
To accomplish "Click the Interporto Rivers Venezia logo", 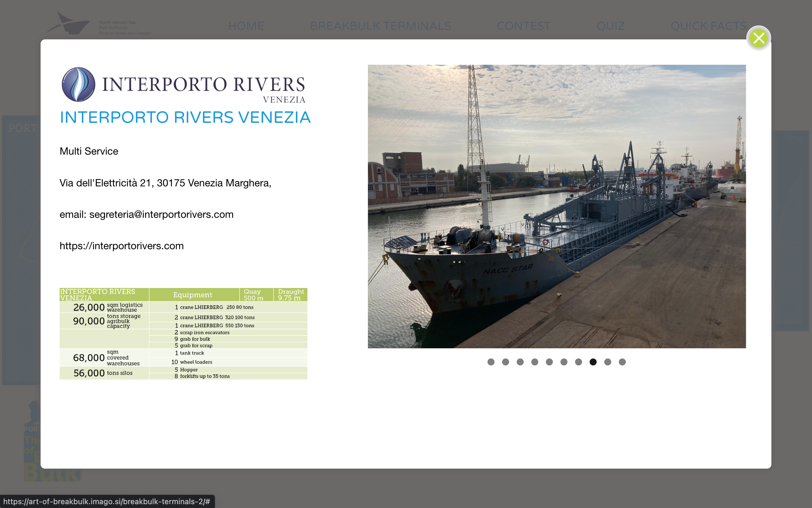I will [x=184, y=84].
